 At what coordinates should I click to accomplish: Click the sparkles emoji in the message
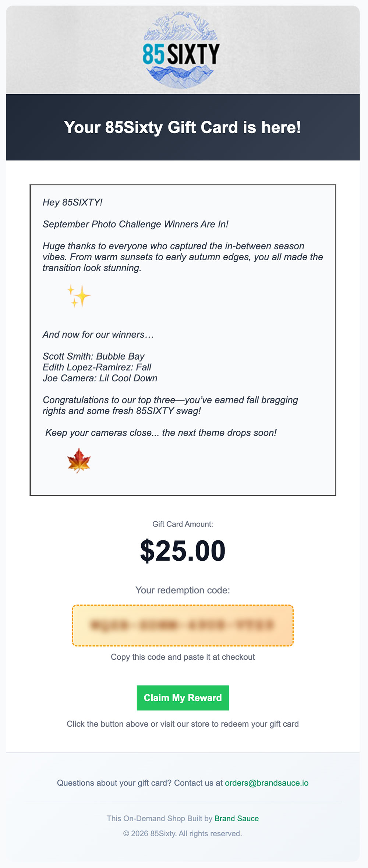pyautogui.click(x=79, y=296)
